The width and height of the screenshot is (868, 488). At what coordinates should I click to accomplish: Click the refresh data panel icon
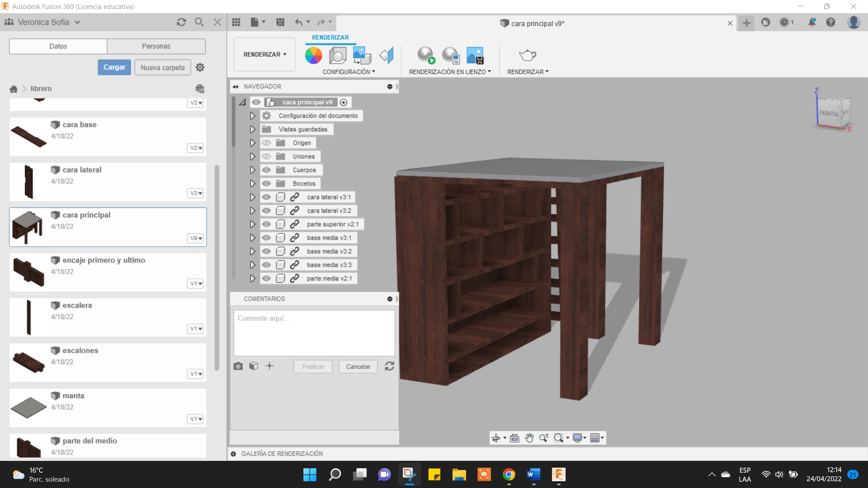pos(181,22)
